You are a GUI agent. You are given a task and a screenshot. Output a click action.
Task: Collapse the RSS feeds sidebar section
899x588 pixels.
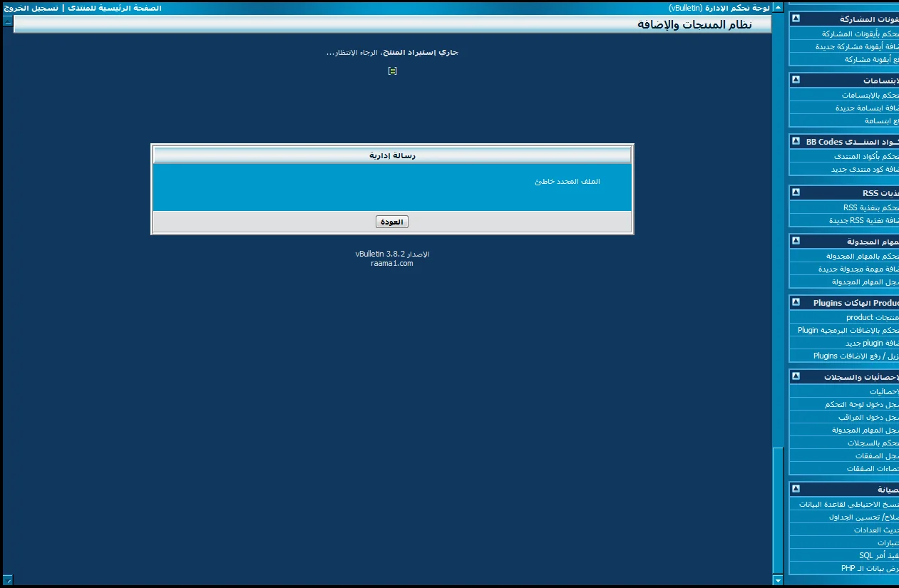pyautogui.click(x=796, y=192)
